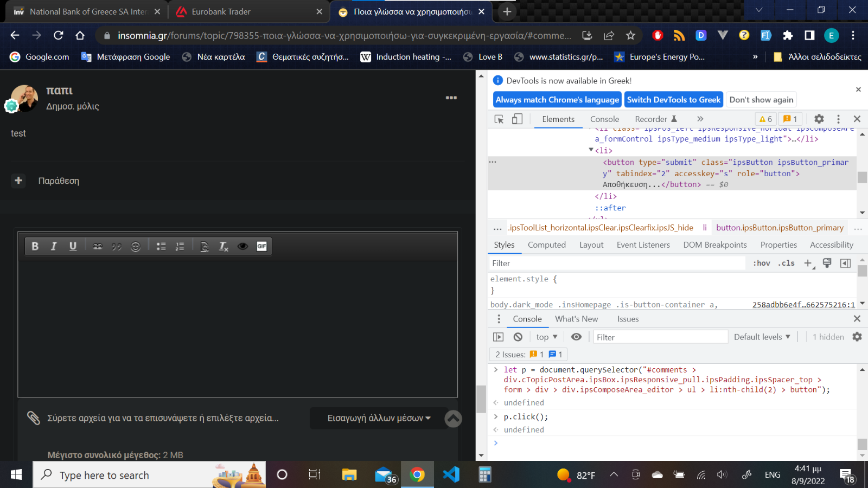The width and height of the screenshot is (868, 488).
Task: Insert a quote block in the editor
Action: [117, 246]
